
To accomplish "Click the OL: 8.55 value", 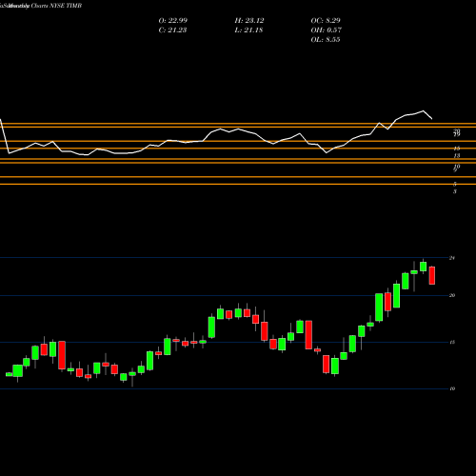I will [x=326, y=40].
